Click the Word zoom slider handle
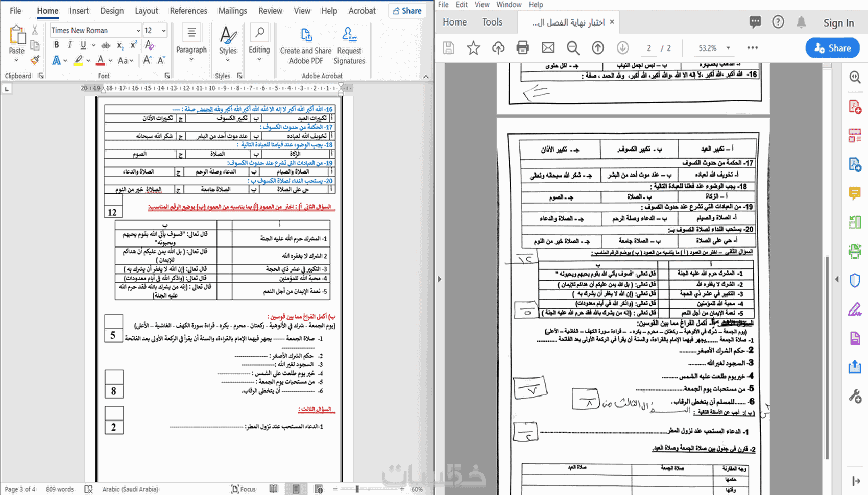Viewport: 868px width, 495px height. pyautogui.click(x=357, y=489)
